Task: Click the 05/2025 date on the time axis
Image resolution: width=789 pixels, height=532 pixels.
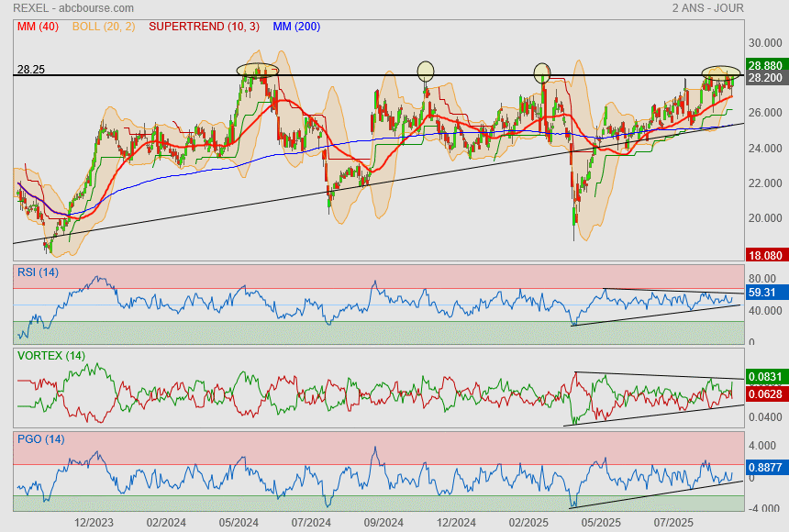Action: (603, 522)
